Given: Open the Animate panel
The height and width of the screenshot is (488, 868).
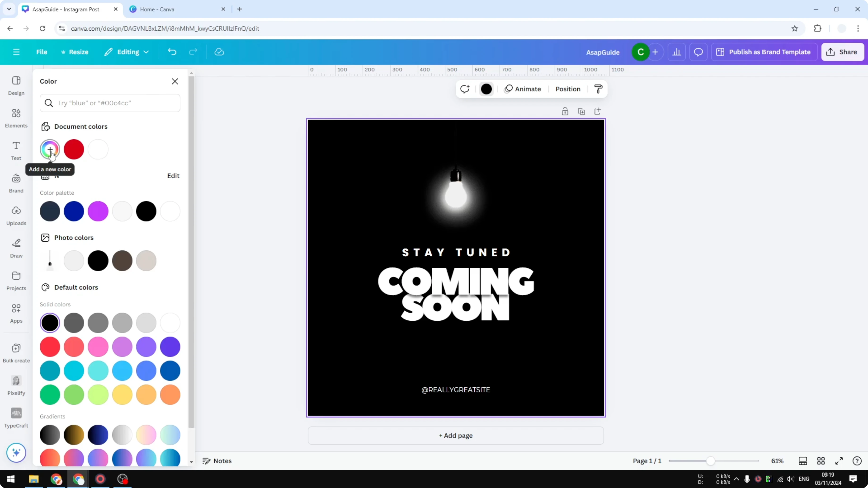Looking at the screenshot, I should point(523,89).
